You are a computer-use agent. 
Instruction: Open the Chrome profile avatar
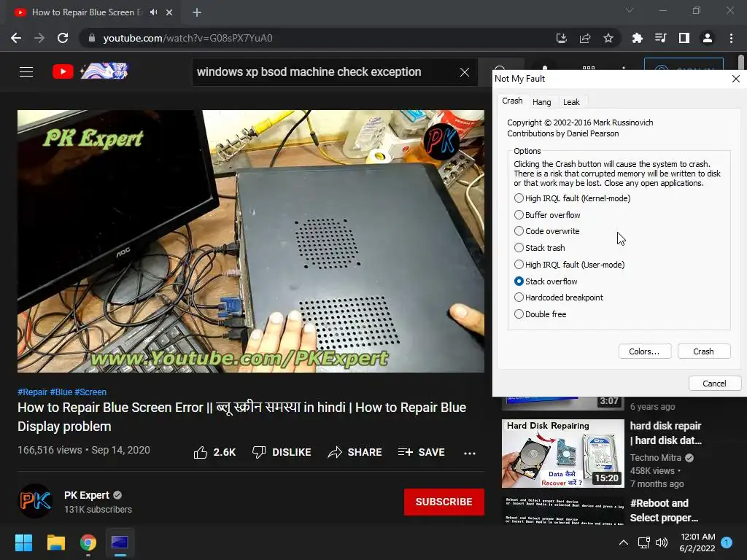point(708,38)
